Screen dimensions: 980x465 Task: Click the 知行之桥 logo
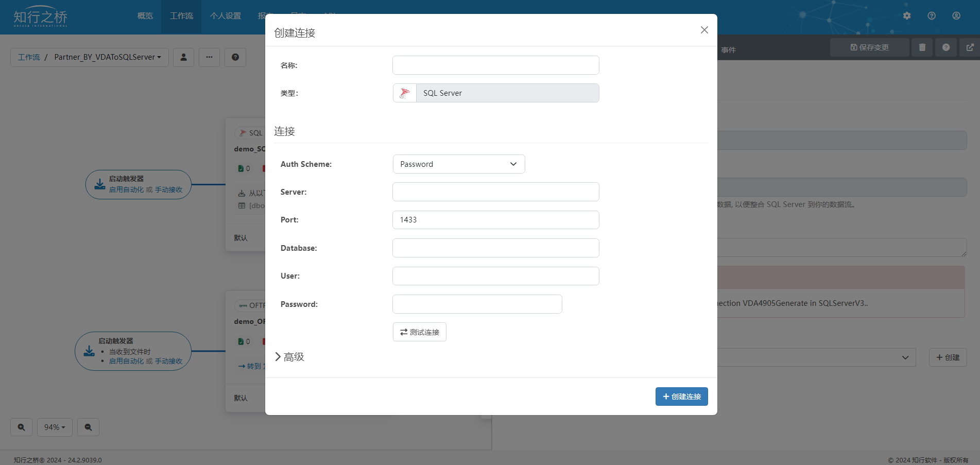click(x=40, y=18)
